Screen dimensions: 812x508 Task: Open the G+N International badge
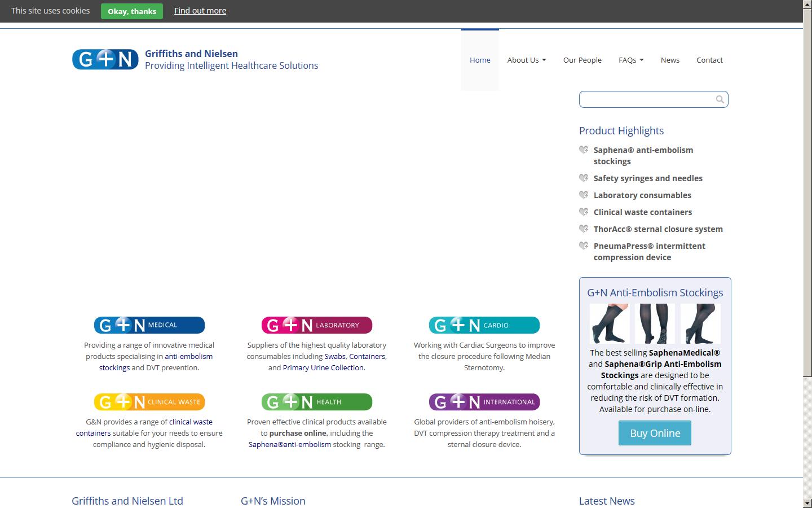coord(484,402)
